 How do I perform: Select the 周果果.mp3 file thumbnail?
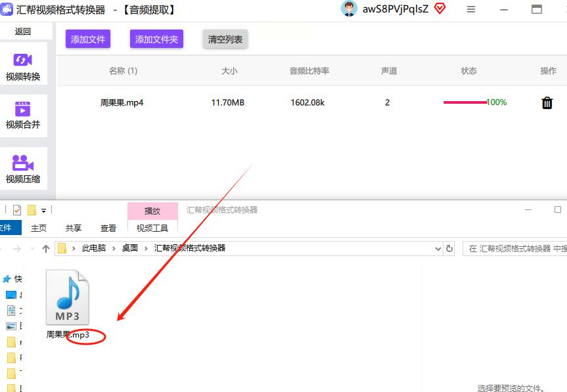point(67,299)
